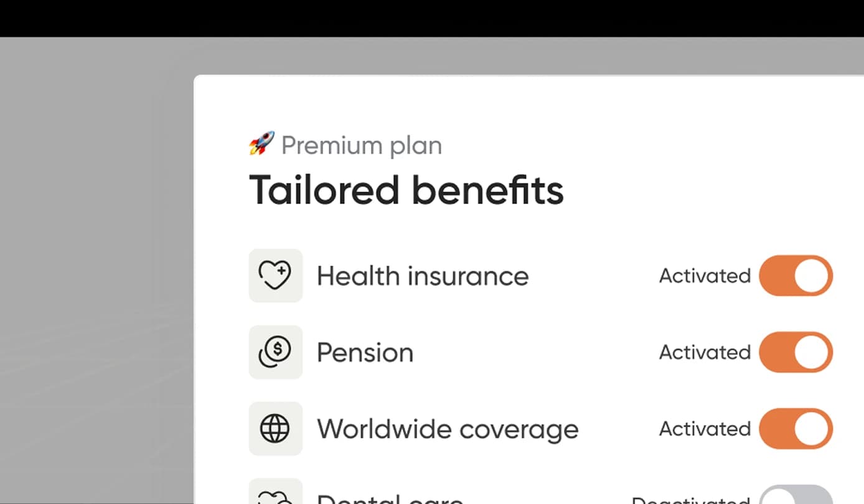Switch off the Worldwide coverage toggle
Viewport: 864px width, 504px height.
(796, 429)
